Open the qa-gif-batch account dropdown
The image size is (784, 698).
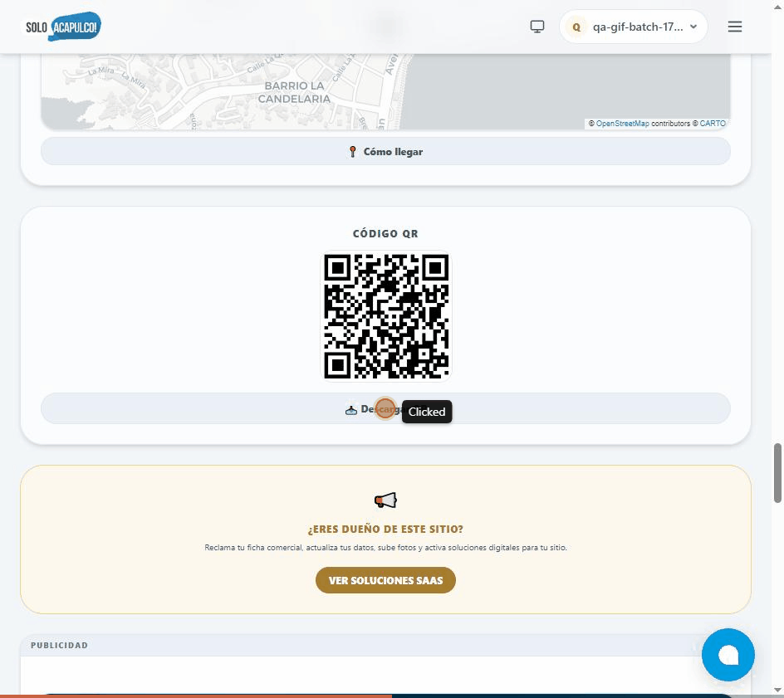634,27
